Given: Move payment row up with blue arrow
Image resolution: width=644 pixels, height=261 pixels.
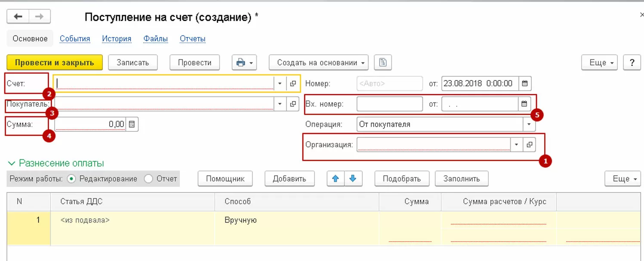Looking at the screenshot, I should [x=336, y=179].
